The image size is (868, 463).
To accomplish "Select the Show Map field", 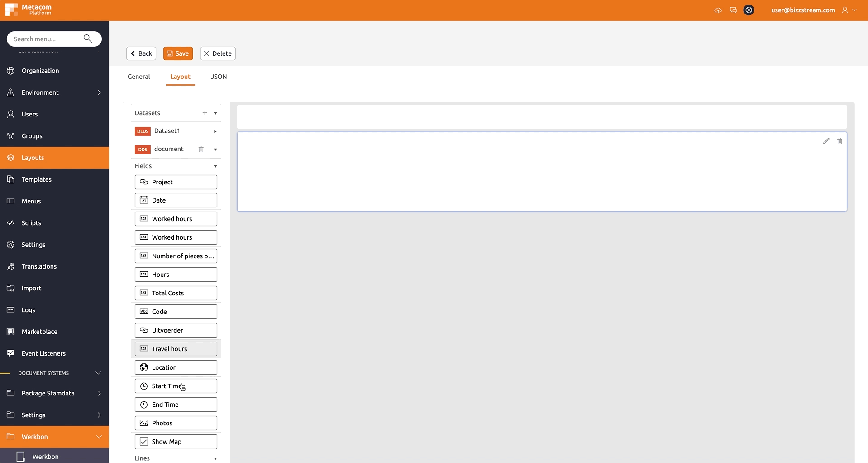I will 176,442.
